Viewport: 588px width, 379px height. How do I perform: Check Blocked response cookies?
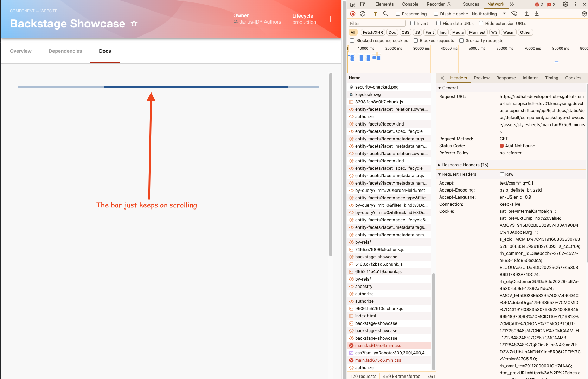[x=352, y=40]
